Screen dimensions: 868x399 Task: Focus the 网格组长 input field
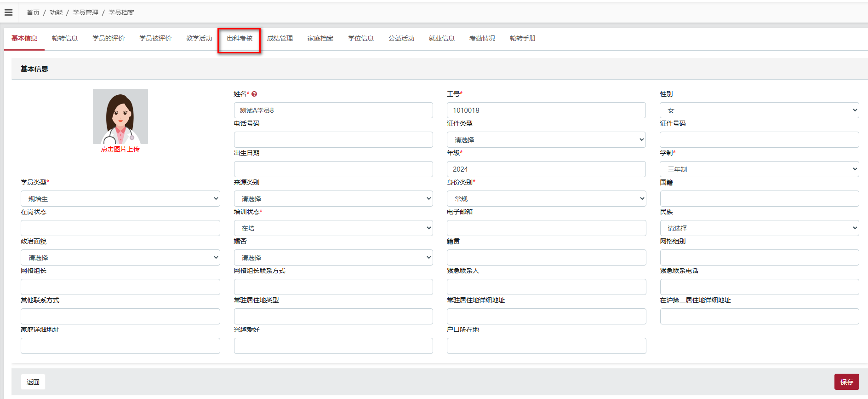pyautogui.click(x=120, y=287)
